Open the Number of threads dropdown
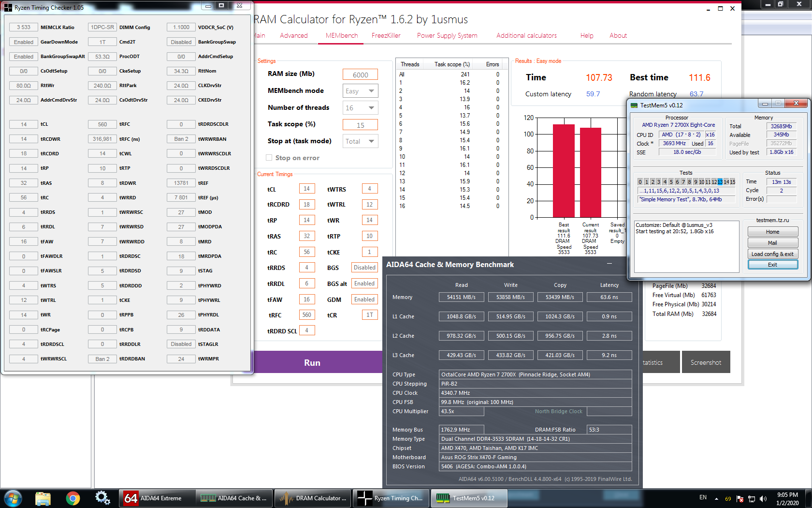 point(360,108)
